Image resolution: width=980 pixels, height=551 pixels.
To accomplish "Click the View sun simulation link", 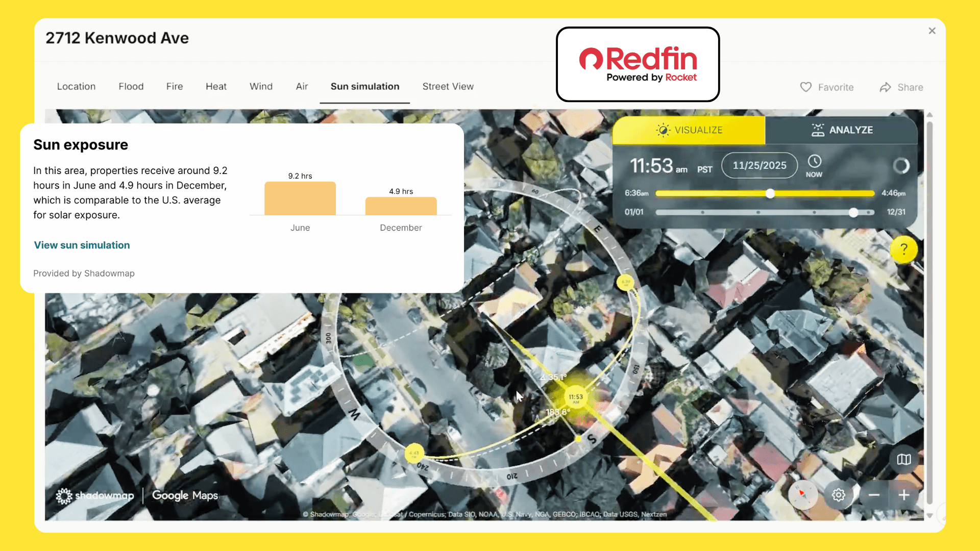I will (82, 245).
